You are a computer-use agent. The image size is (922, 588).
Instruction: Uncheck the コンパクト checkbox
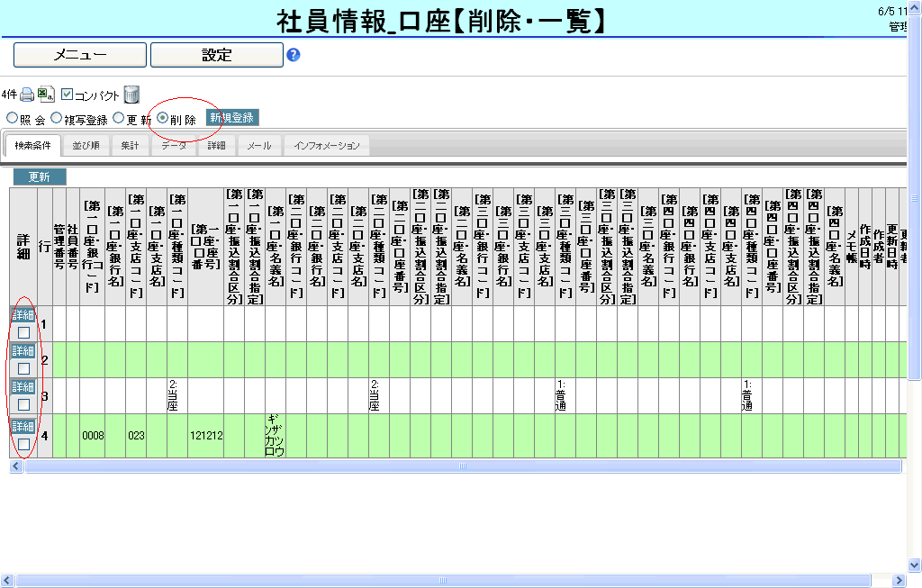pos(68,95)
